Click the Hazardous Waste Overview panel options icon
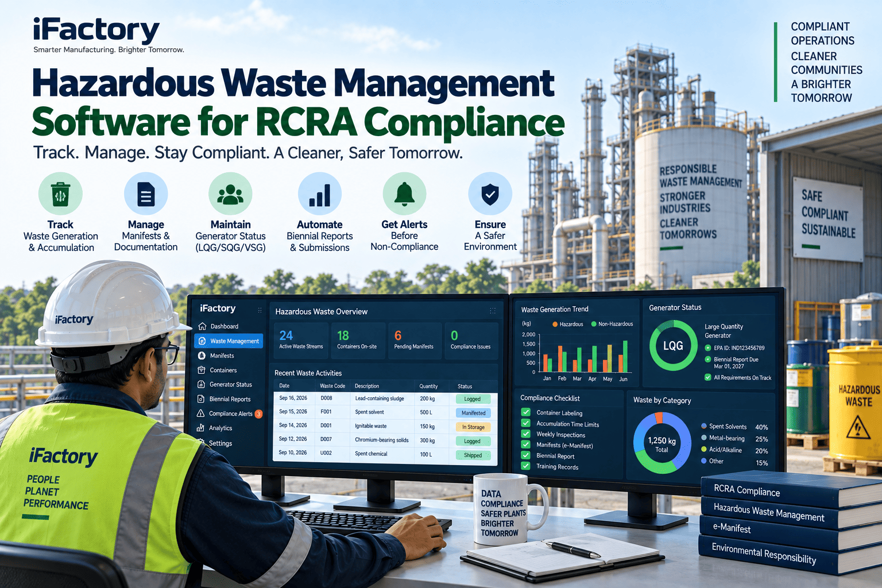 492,311
